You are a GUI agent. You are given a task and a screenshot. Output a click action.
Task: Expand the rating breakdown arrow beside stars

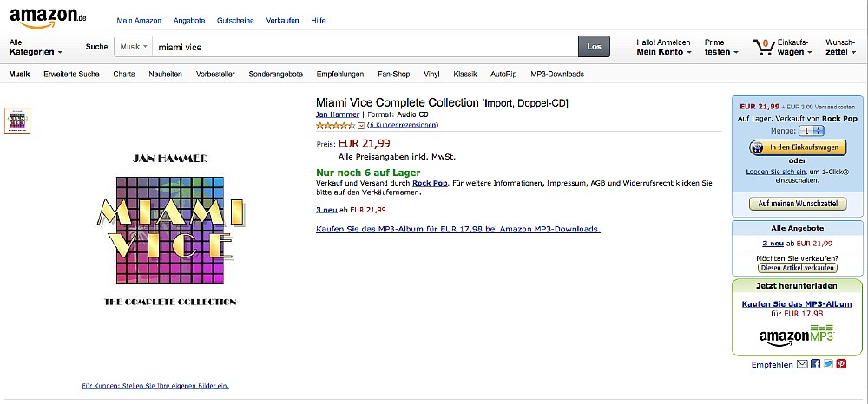[361, 126]
